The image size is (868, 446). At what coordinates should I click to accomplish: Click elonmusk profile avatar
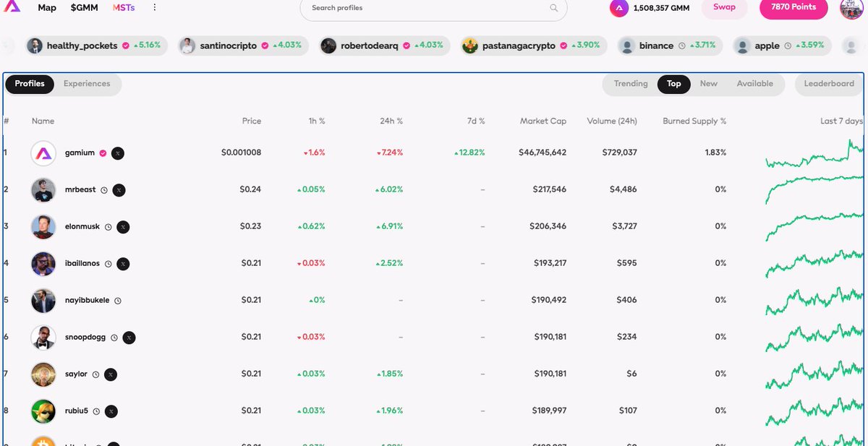pyautogui.click(x=43, y=227)
